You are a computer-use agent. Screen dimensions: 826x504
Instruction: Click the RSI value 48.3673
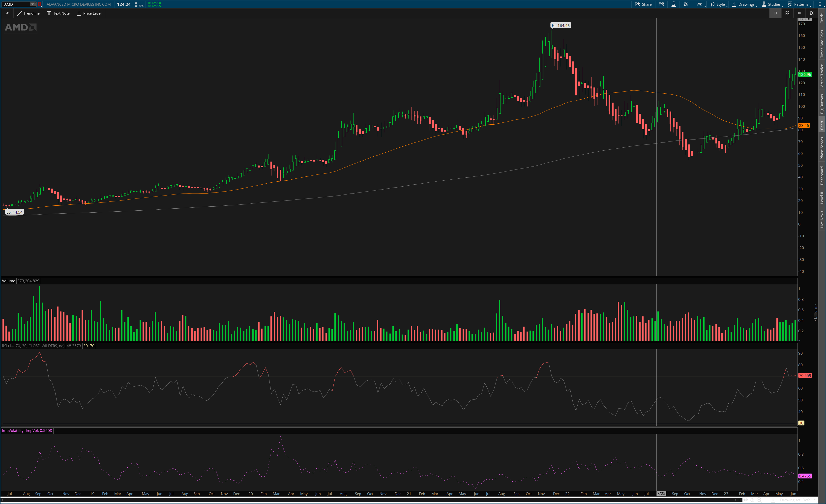pyautogui.click(x=74, y=346)
